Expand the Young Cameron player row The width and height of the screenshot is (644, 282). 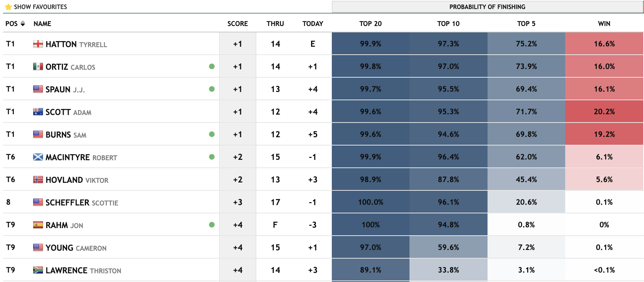pyautogui.click(x=76, y=248)
